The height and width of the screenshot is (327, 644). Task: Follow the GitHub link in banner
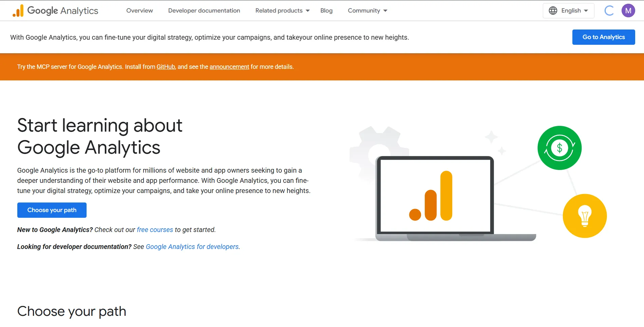[166, 67]
